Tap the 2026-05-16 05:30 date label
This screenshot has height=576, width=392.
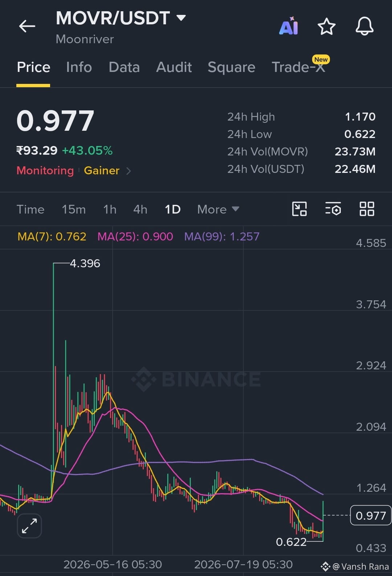point(113,564)
